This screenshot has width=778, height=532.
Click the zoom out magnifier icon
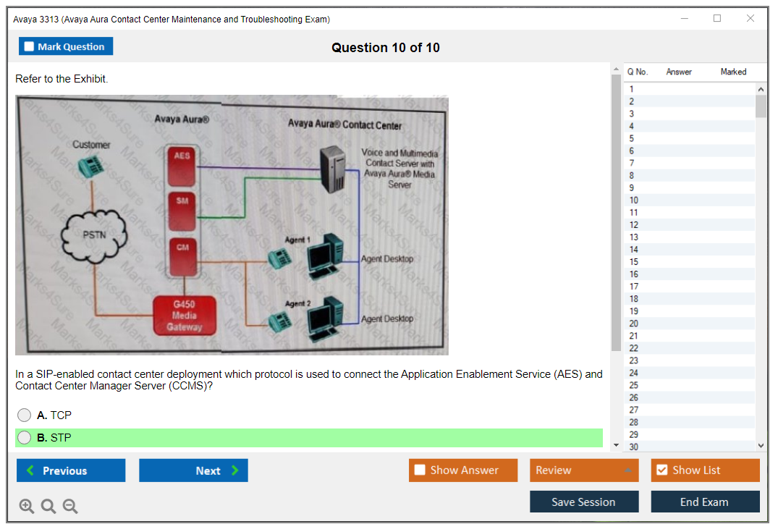click(x=70, y=507)
